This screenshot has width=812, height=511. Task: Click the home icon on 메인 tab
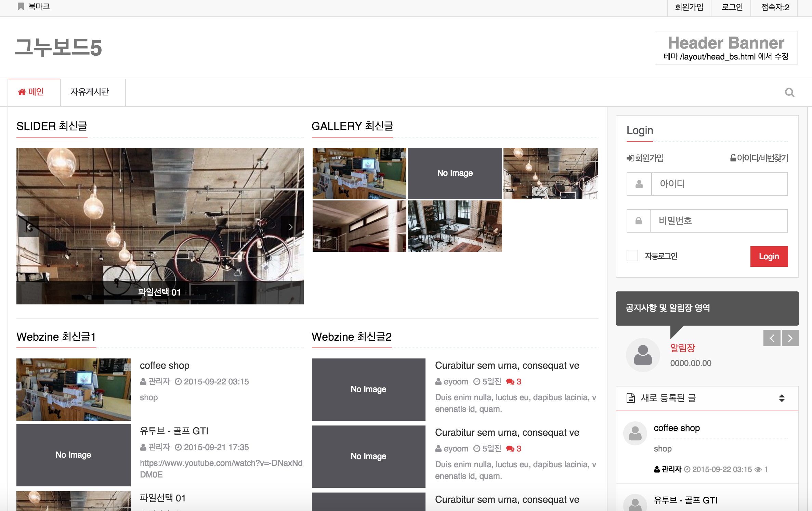[22, 92]
